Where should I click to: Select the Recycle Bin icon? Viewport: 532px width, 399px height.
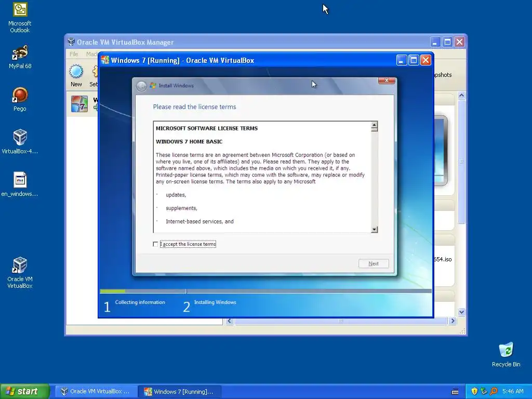[506, 354]
